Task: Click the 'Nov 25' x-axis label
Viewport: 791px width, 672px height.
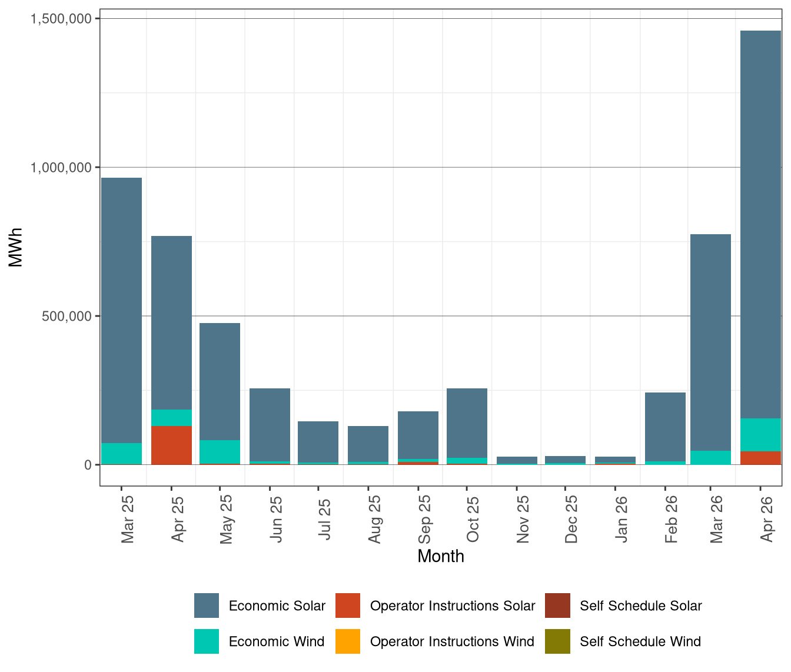Action: click(523, 519)
